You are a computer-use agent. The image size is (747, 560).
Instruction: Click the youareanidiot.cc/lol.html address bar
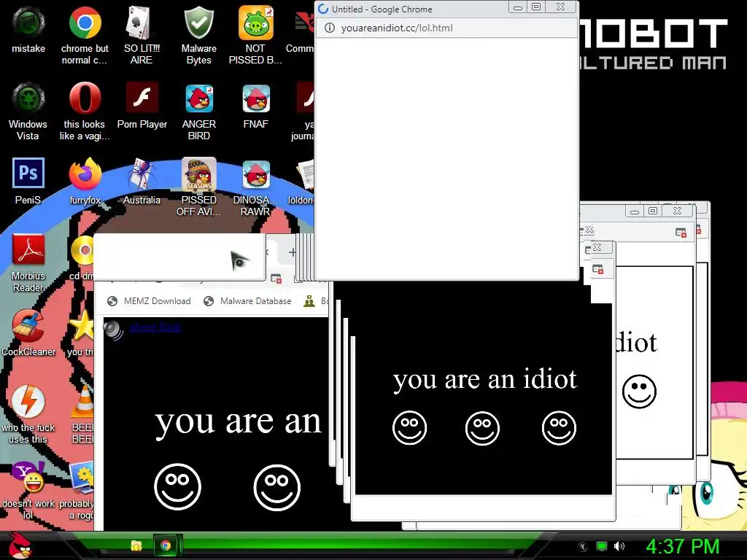pos(447,28)
